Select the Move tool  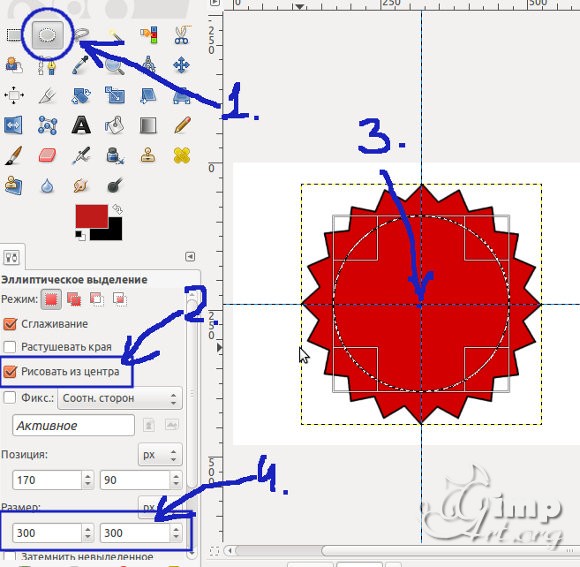click(181, 65)
